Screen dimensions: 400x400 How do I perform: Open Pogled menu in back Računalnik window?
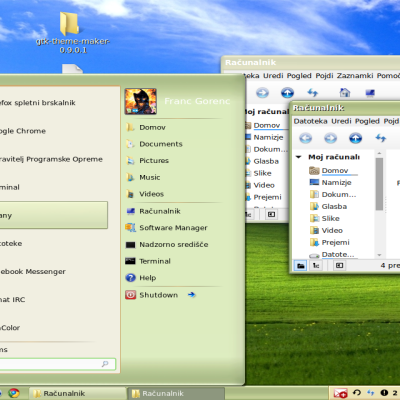pos(299,76)
